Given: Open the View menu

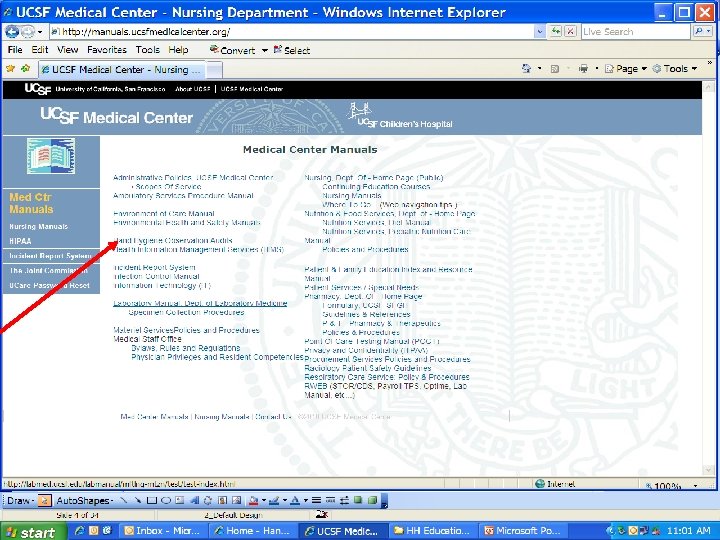Looking at the screenshot, I should [x=68, y=50].
